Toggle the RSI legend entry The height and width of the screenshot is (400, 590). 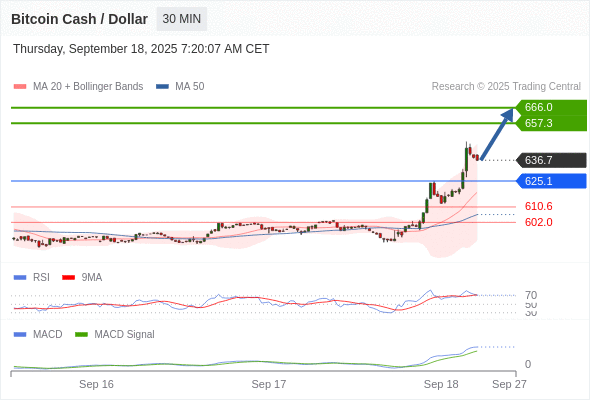click(x=32, y=277)
